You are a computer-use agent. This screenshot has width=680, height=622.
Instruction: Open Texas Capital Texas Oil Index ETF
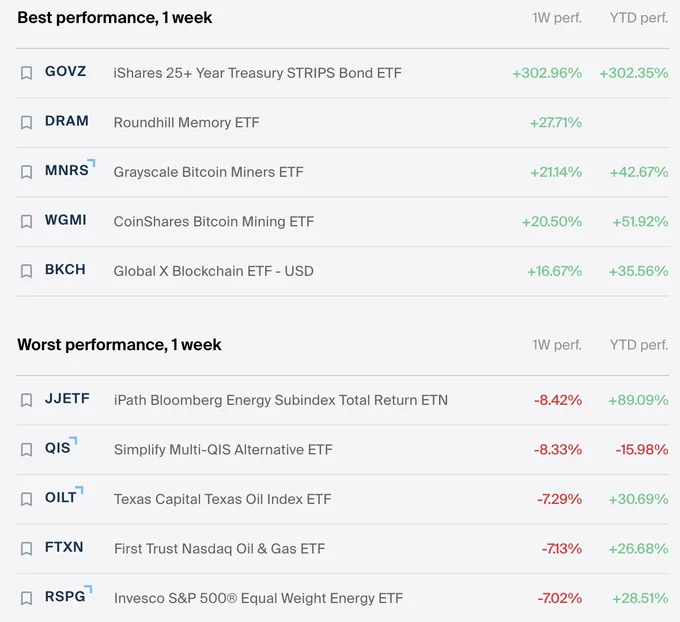pyautogui.click(x=222, y=499)
